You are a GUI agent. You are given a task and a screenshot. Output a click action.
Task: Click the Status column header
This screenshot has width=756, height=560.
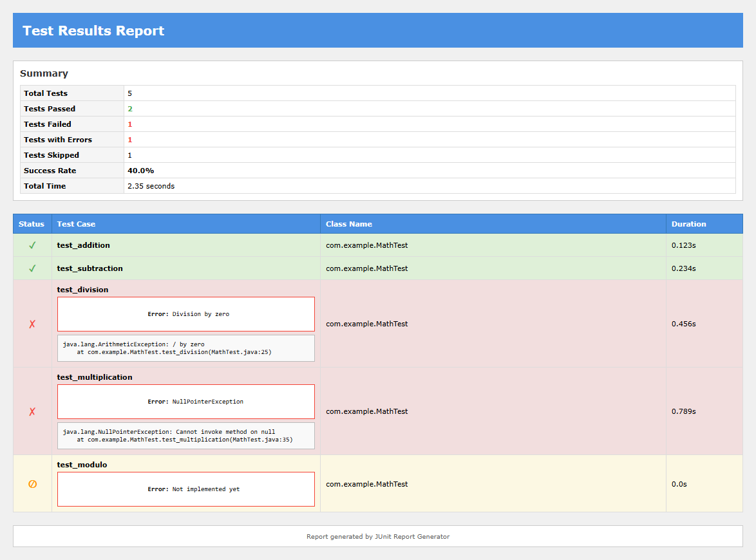(32, 224)
